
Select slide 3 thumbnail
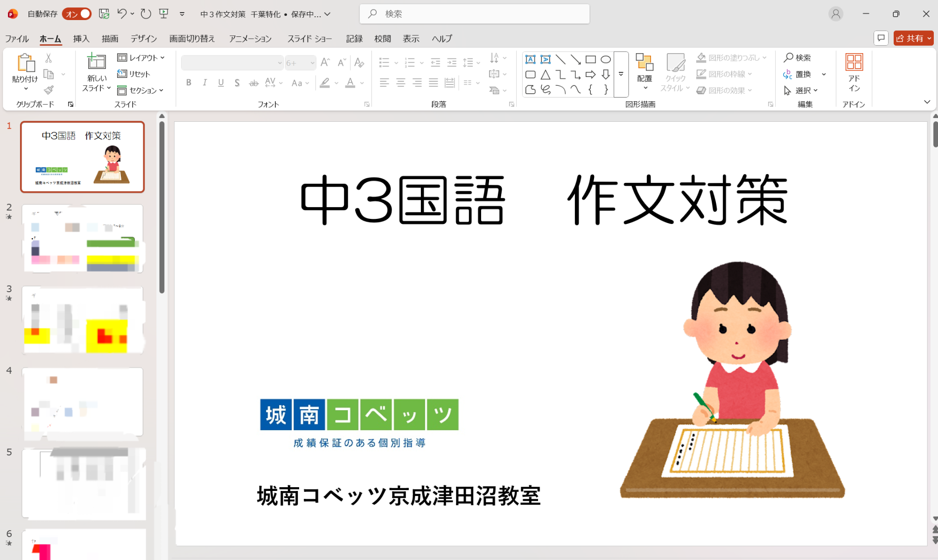tap(83, 321)
